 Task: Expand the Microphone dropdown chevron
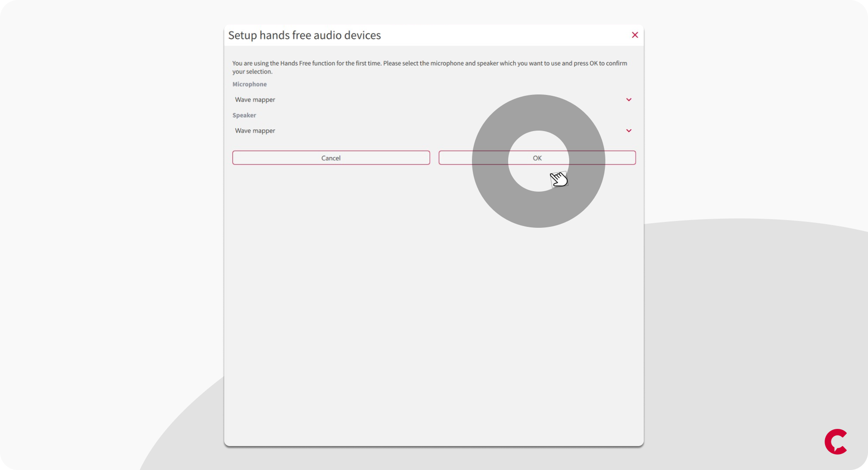pos(628,99)
